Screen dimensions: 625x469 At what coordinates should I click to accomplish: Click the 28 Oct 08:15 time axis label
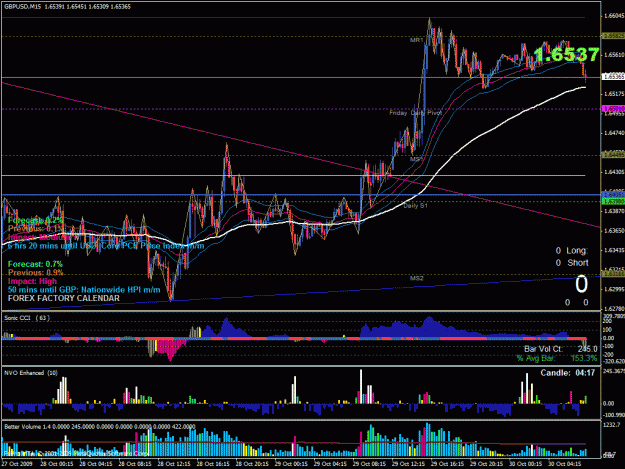tap(135, 464)
